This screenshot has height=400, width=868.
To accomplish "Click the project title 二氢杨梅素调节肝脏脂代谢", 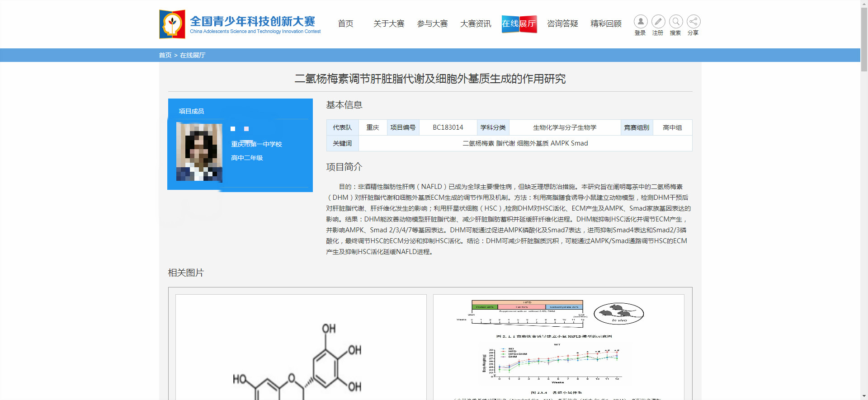I will (430, 79).
